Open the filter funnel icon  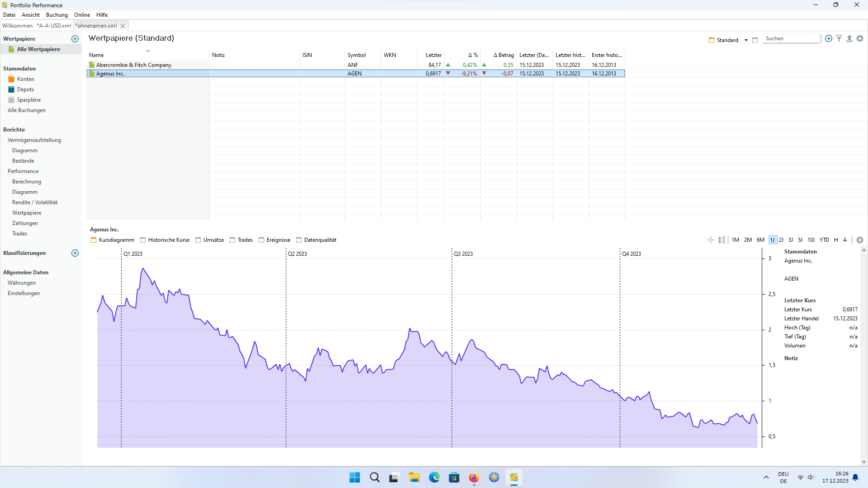[839, 39]
